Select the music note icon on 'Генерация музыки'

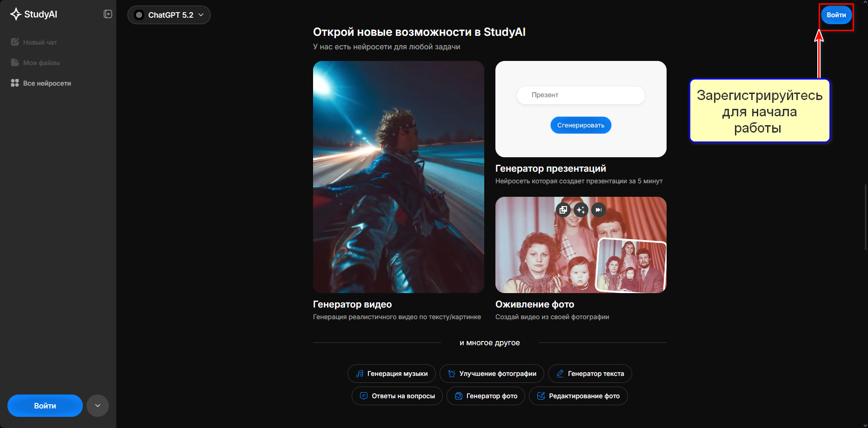click(360, 373)
